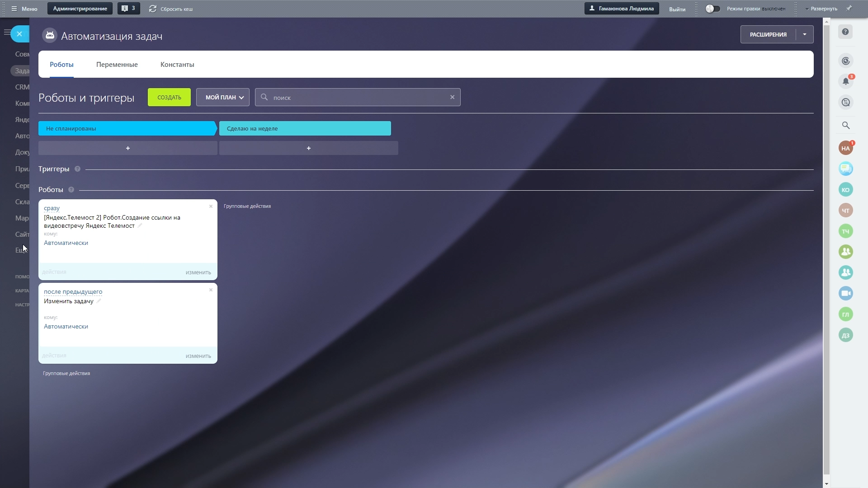Click the pencil icon next to Изменить задачу
Screen dimensions: 868x488
pos(99,301)
